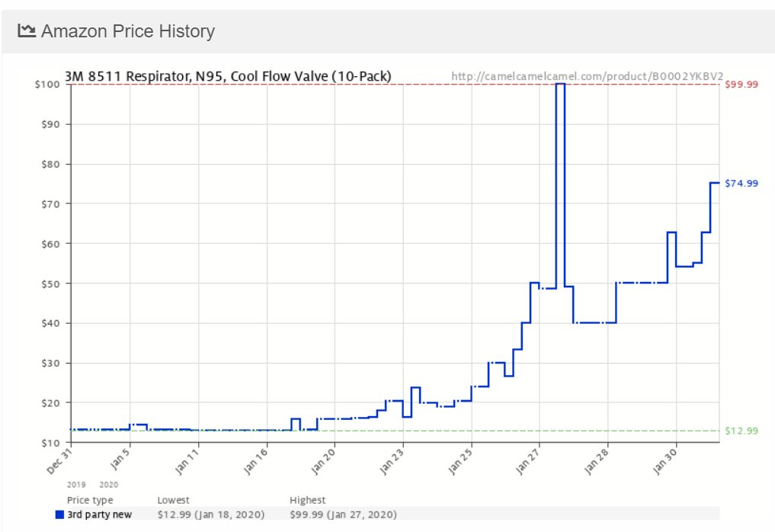Click the $12.99 (Jan 18, 2020) lowest value
This screenshot has height=532, width=775.
211,514
